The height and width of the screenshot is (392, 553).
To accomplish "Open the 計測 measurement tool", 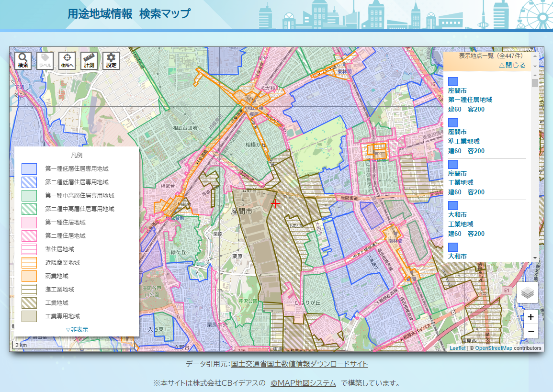I will point(89,61).
